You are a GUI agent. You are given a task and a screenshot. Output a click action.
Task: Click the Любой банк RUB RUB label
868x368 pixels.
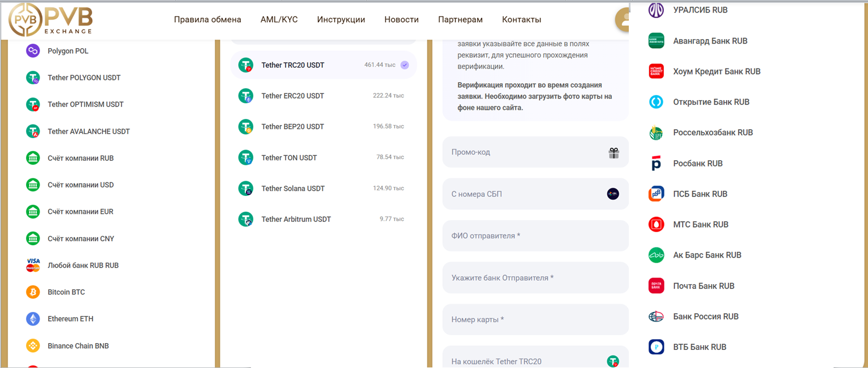coord(83,265)
